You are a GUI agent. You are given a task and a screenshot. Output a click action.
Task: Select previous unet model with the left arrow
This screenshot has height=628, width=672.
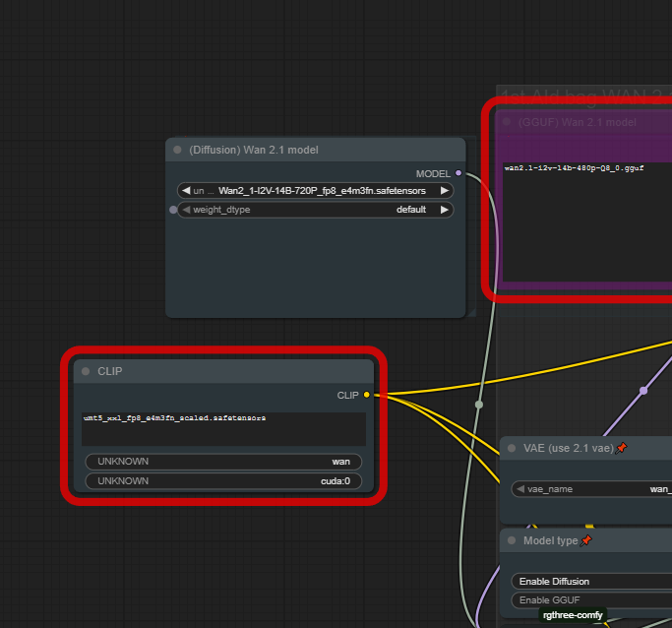(186, 190)
